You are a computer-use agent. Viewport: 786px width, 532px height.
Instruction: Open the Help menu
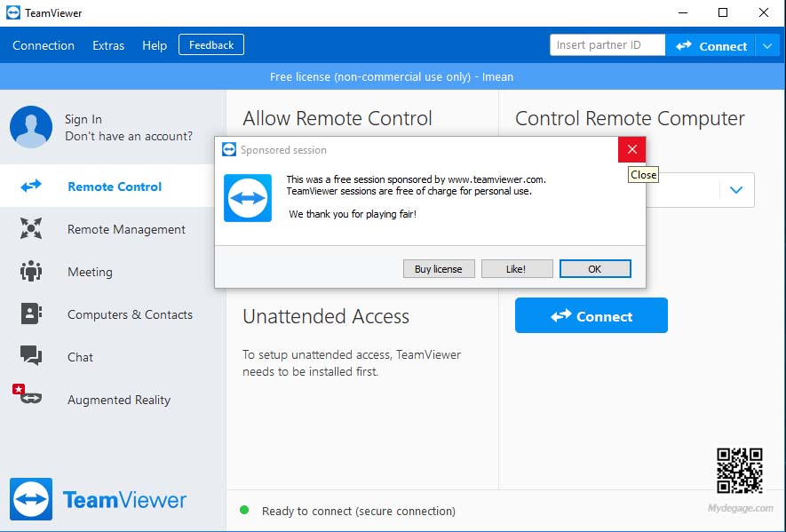tap(155, 45)
